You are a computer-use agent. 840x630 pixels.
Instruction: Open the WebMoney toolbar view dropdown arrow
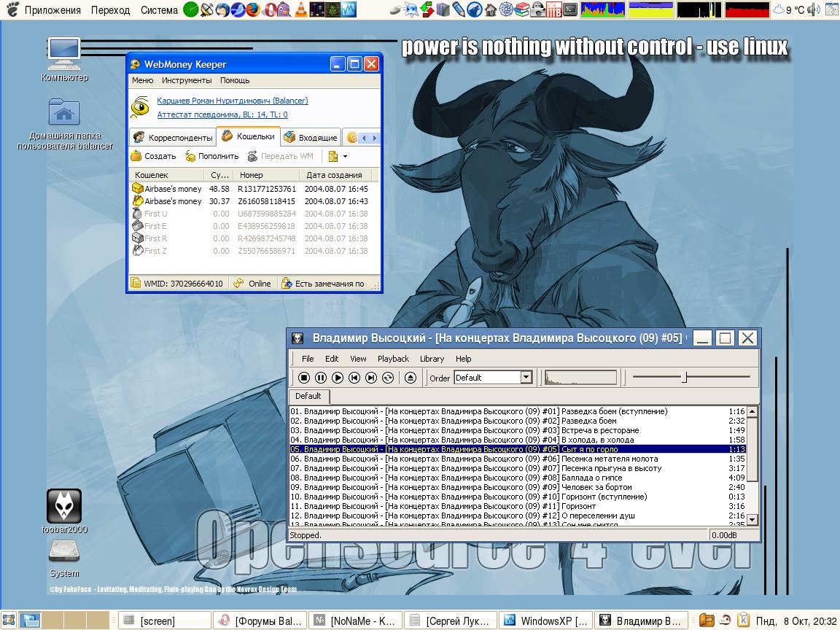[x=345, y=157]
